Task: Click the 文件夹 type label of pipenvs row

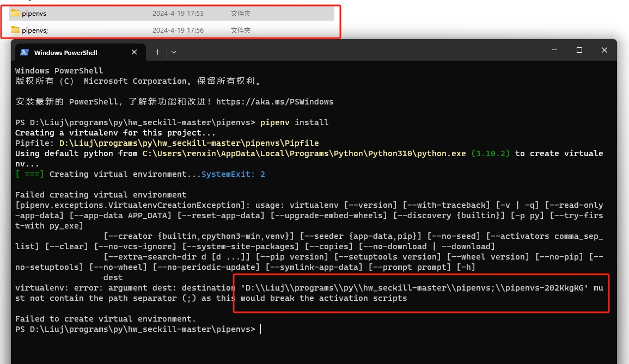Action: 241,13
